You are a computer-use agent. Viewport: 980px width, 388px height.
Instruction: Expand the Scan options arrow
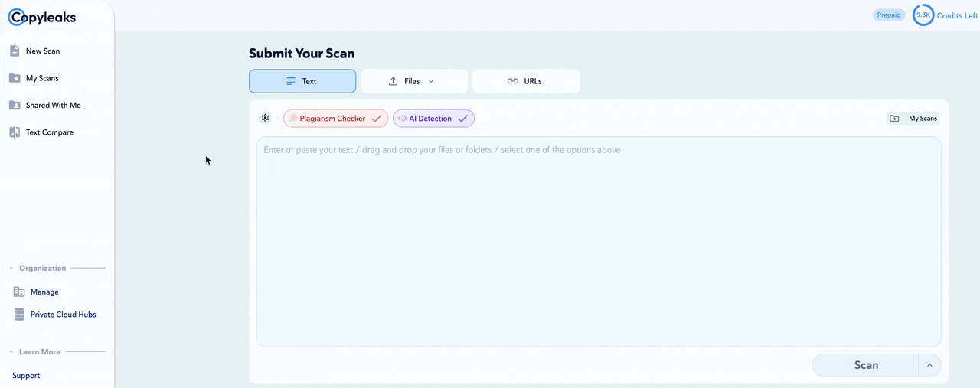click(929, 365)
